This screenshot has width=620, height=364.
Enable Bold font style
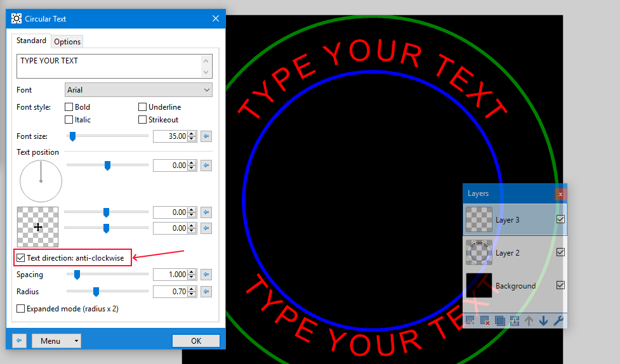tap(69, 107)
